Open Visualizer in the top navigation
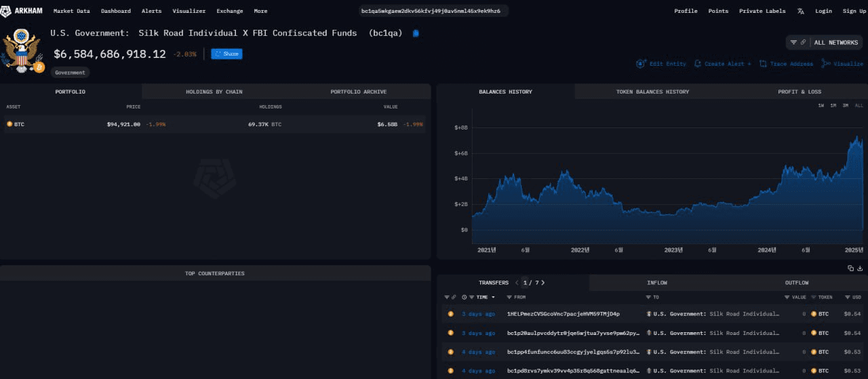This screenshot has width=868, height=379. [189, 11]
